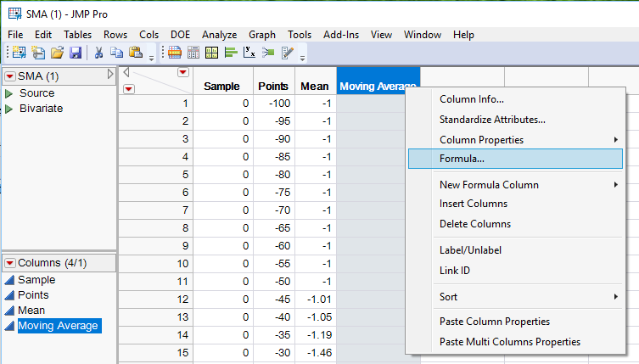
Task: Click the Save floppy disk icon
Action: click(76, 53)
